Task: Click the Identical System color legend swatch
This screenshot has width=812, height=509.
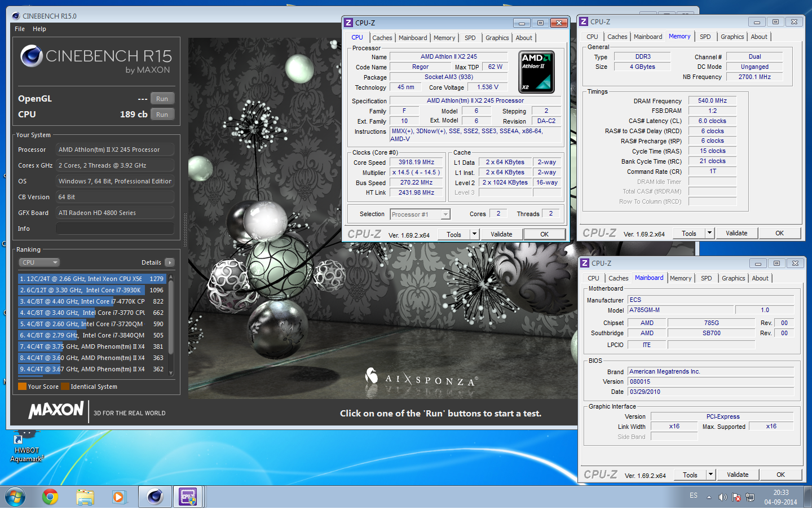Action: 65,387
